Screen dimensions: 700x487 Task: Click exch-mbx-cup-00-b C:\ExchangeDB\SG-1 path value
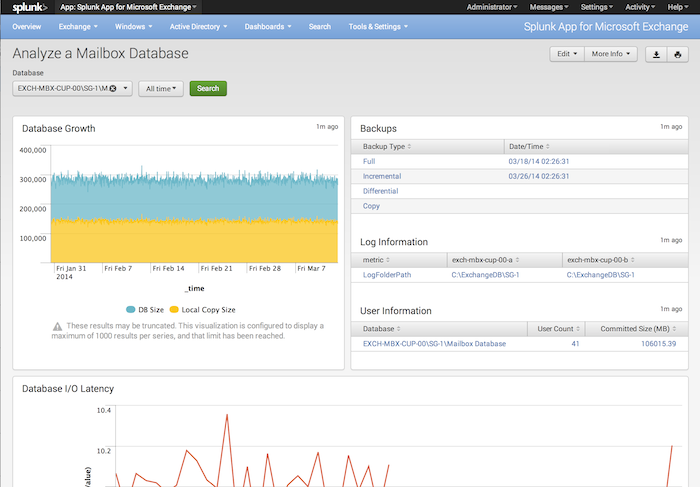click(x=600, y=275)
